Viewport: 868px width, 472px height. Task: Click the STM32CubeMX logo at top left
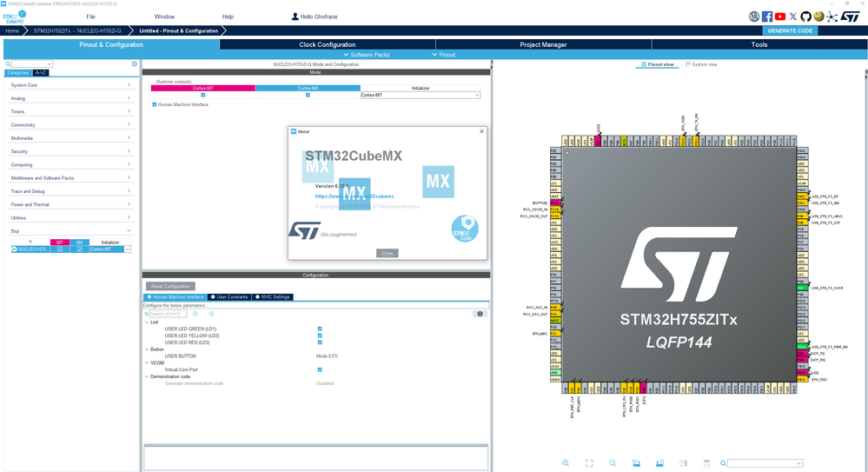[15, 17]
